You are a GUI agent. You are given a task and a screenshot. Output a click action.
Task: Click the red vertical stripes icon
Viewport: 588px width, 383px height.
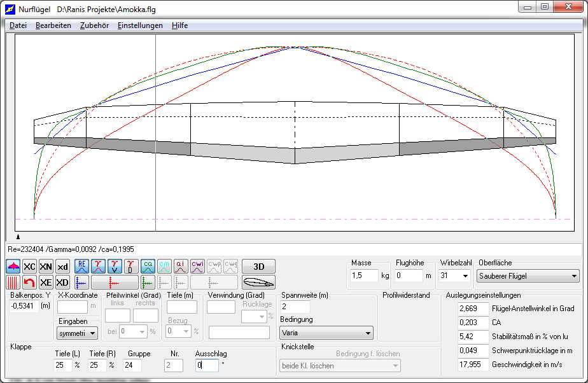tap(13, 282)
